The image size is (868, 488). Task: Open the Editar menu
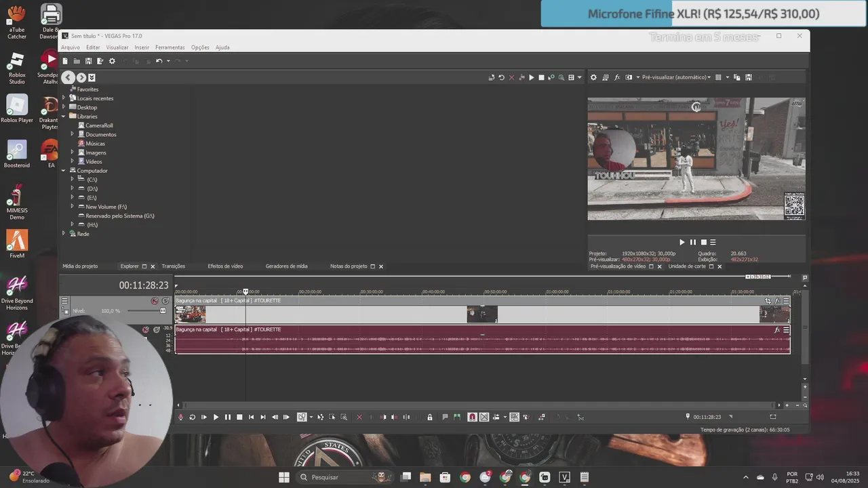93,47
